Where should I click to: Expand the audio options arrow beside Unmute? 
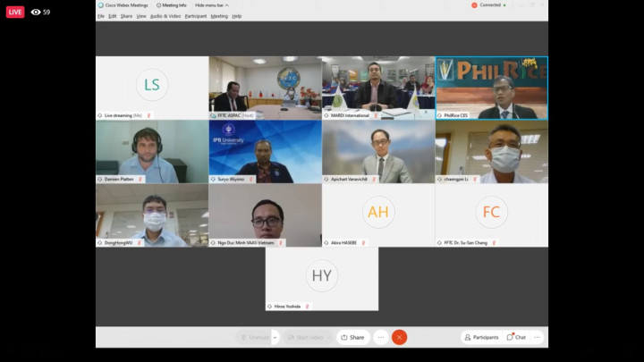tap(275, 337)
